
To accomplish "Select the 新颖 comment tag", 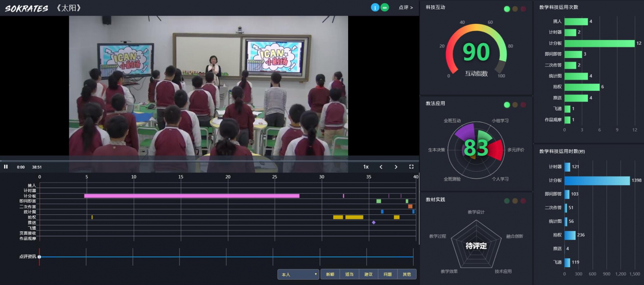I will (x=330, y=275).
